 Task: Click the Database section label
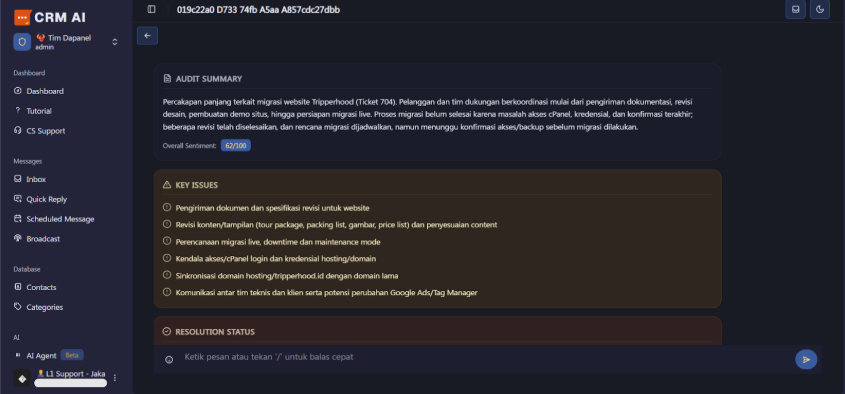click(27, 269)
